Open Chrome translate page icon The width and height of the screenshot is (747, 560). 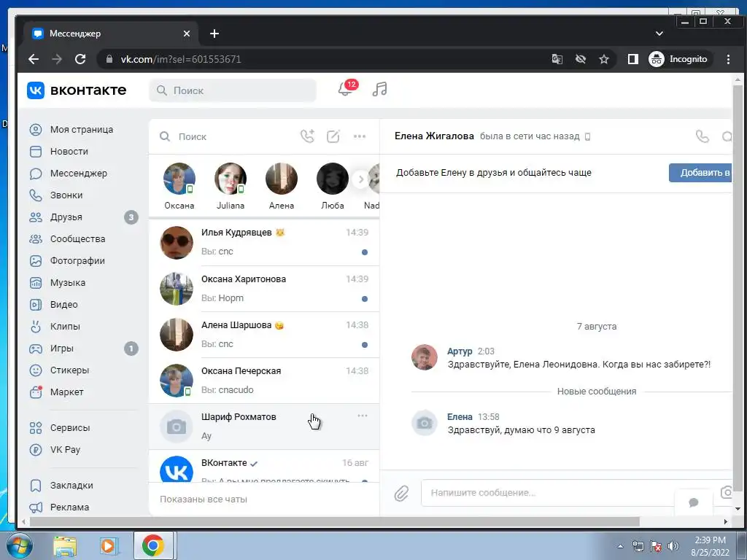point(557,59)
